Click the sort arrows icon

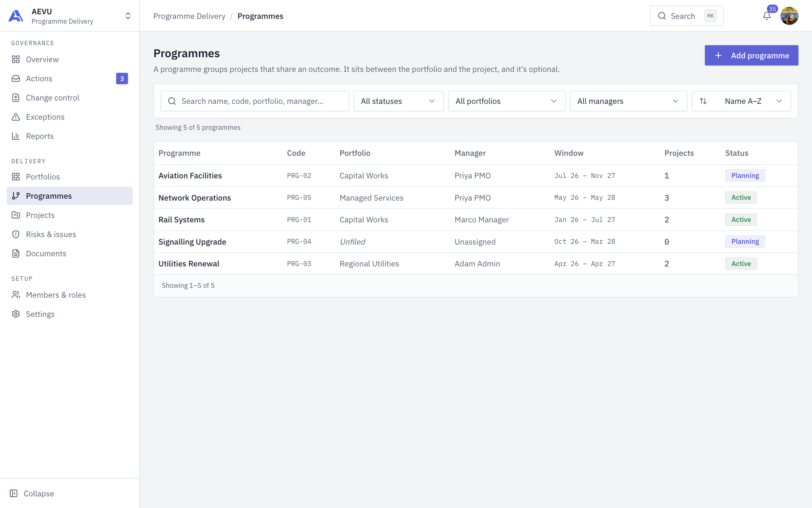tap(703, 101)
